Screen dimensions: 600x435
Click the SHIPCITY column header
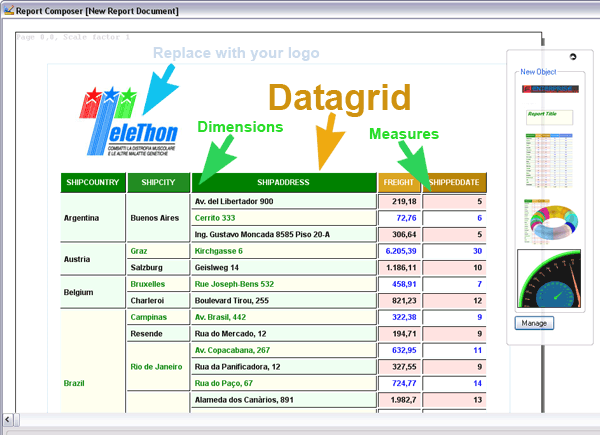158,182
